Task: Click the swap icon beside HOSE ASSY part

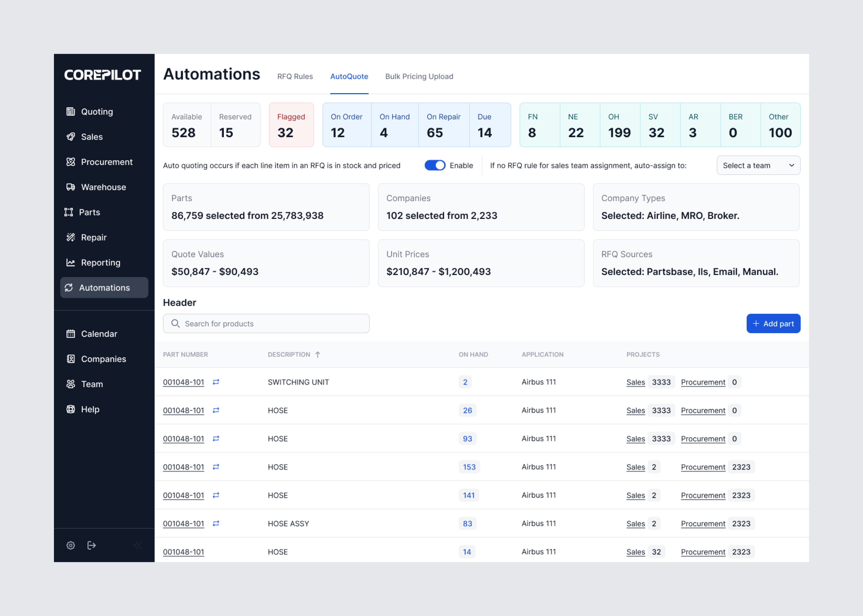Action: tap(216, 523)
